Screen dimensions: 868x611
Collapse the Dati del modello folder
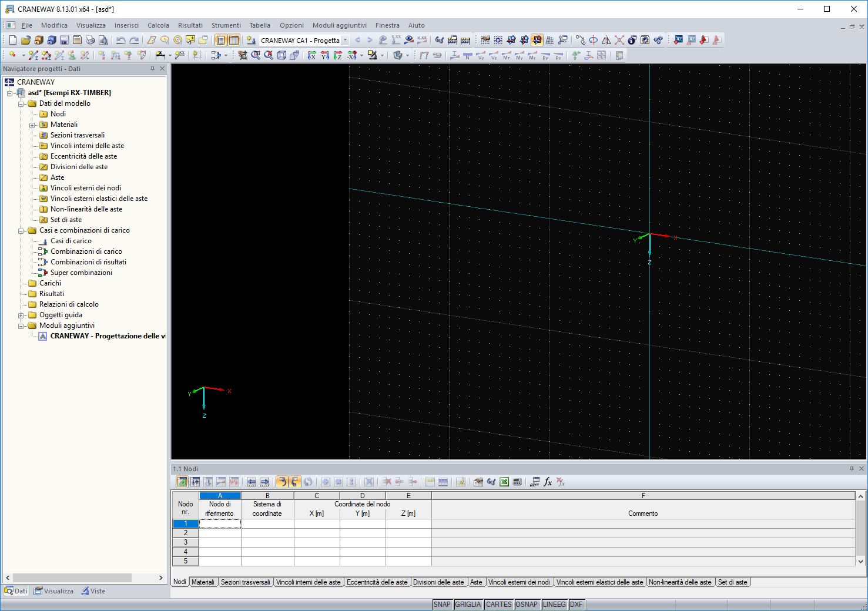21,104
